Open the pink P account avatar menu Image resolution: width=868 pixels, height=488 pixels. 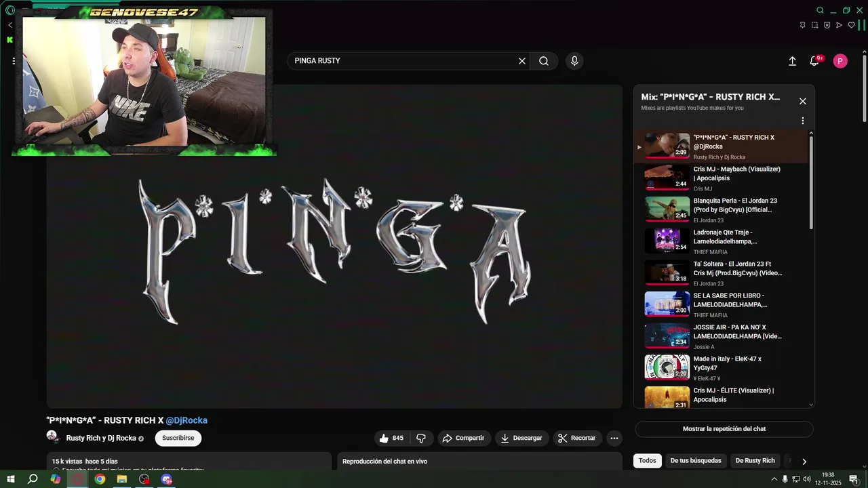(840, 61)
